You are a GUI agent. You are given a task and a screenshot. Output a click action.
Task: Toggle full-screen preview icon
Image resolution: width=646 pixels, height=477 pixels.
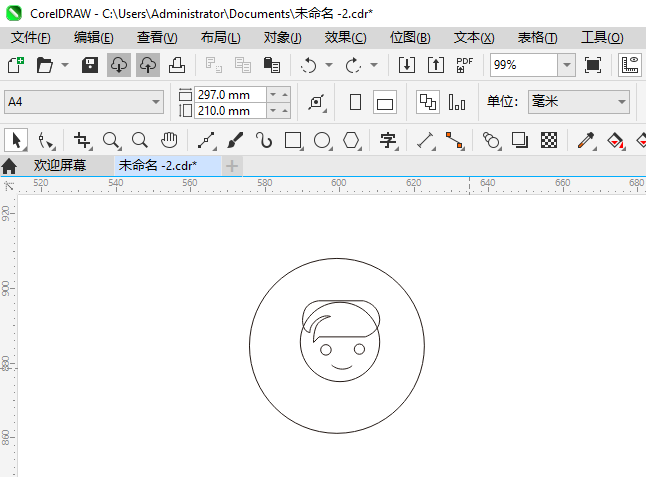coord(592,65)
